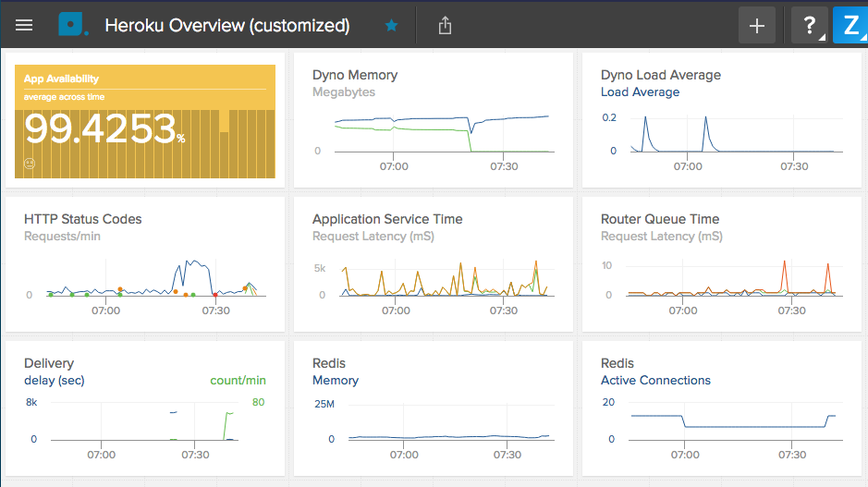Click the Load Average blue axis label
The height and width of the screenshot is (487, 868).
pyautogui.click(x=640, y=91)
